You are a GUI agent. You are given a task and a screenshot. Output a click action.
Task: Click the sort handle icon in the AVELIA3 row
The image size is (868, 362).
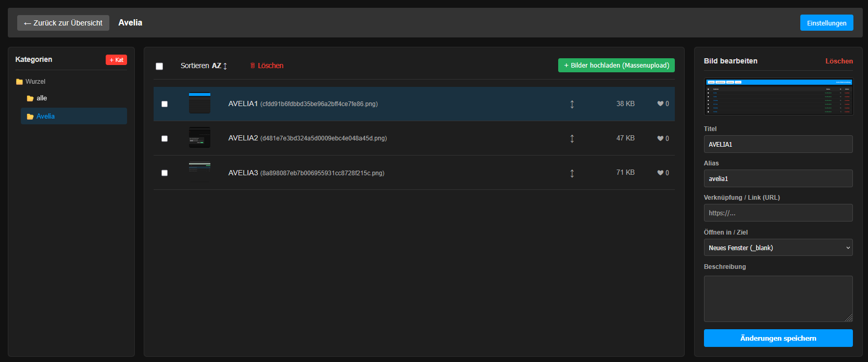[x=572, y=173]
